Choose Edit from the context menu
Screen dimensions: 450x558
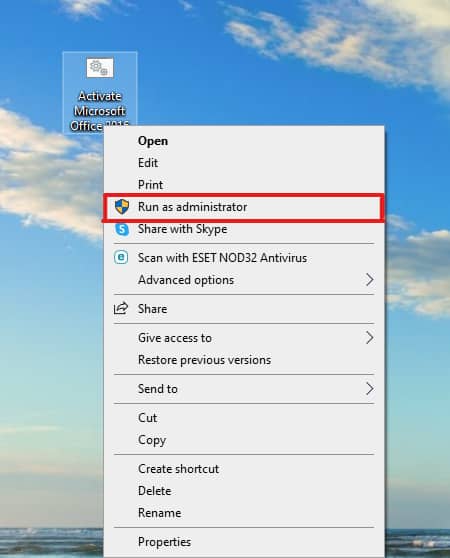(x=244, y=163)
